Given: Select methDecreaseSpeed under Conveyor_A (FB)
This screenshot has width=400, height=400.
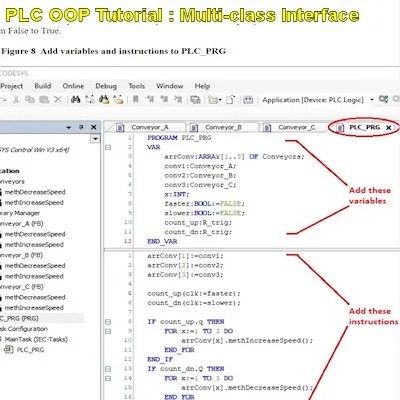Looking at the screenshot, I should pos(35,234).
